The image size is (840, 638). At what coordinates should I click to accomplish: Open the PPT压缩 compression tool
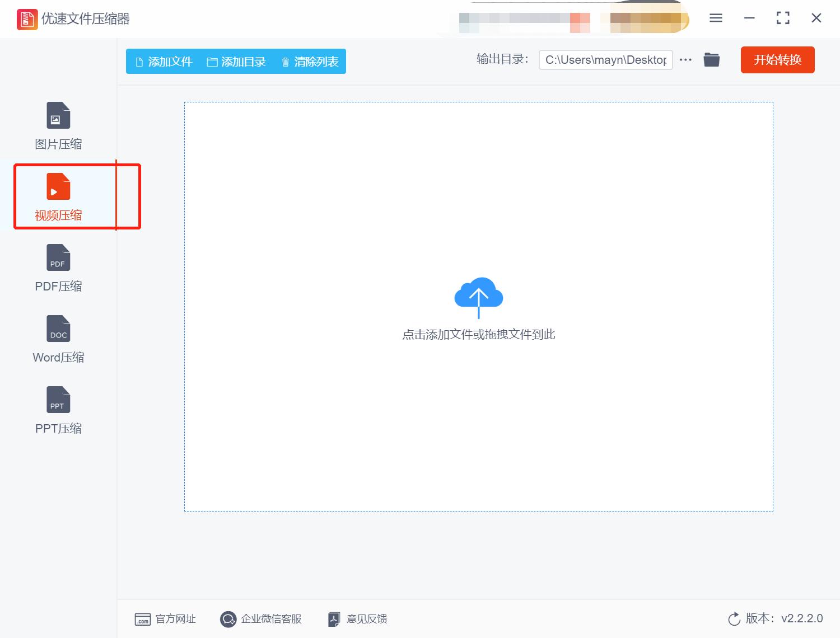(58, 410)
